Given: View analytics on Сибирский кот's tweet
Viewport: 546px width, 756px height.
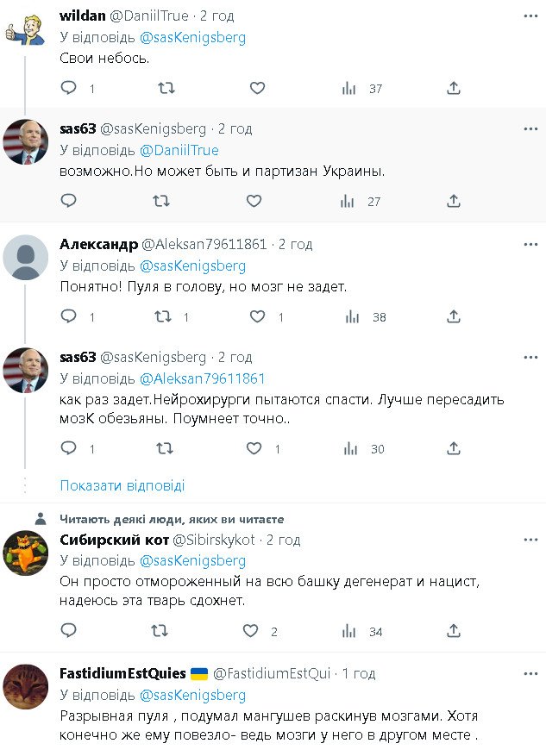Looking at the screenshot, I should click(348, 631).
